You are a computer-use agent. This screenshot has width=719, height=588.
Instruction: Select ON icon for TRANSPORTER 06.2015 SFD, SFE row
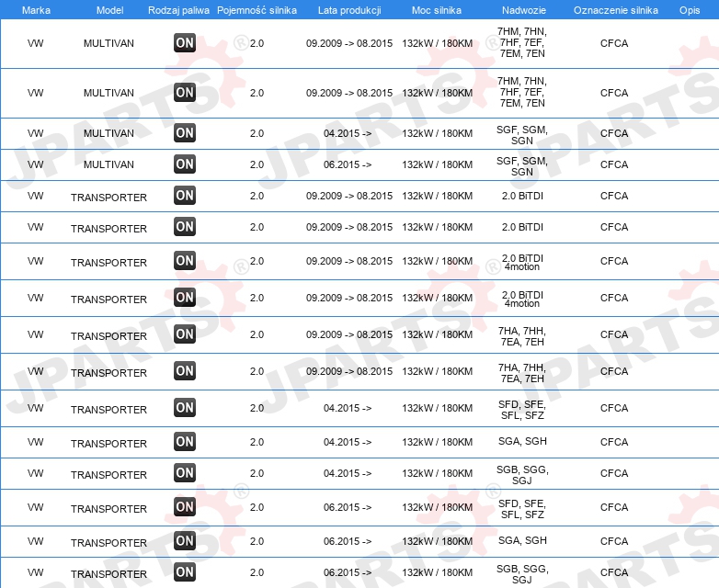185,506
